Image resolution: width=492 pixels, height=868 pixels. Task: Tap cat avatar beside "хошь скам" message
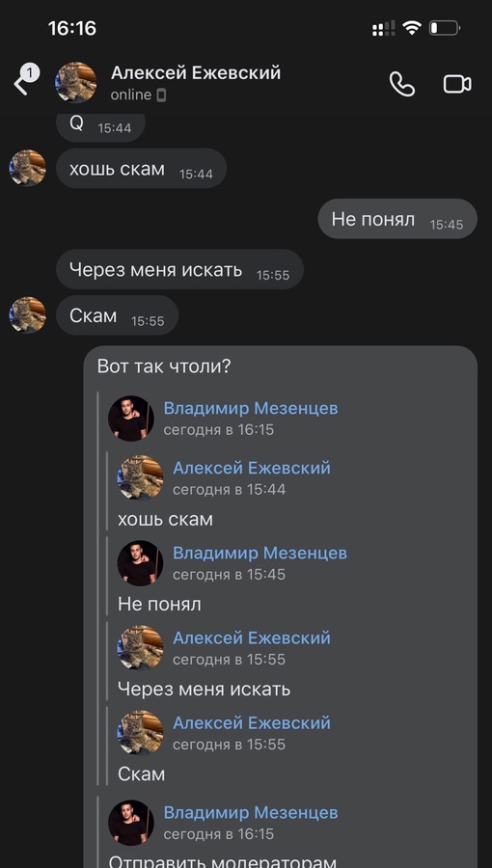28,168
